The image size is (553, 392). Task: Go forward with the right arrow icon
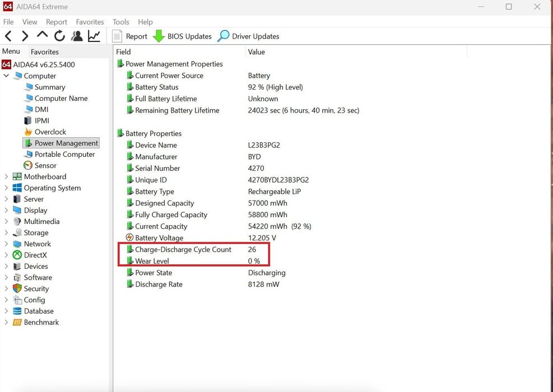pyautogui.click(x=25, y=36)
